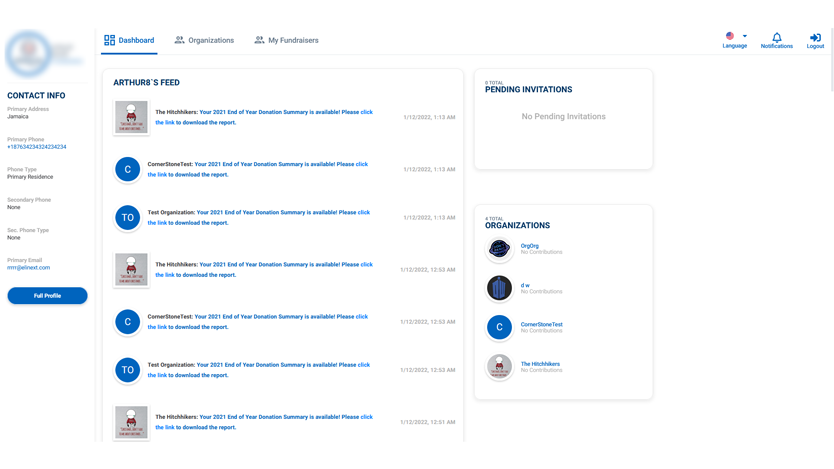Open the My Fundraisers tab

286,41
